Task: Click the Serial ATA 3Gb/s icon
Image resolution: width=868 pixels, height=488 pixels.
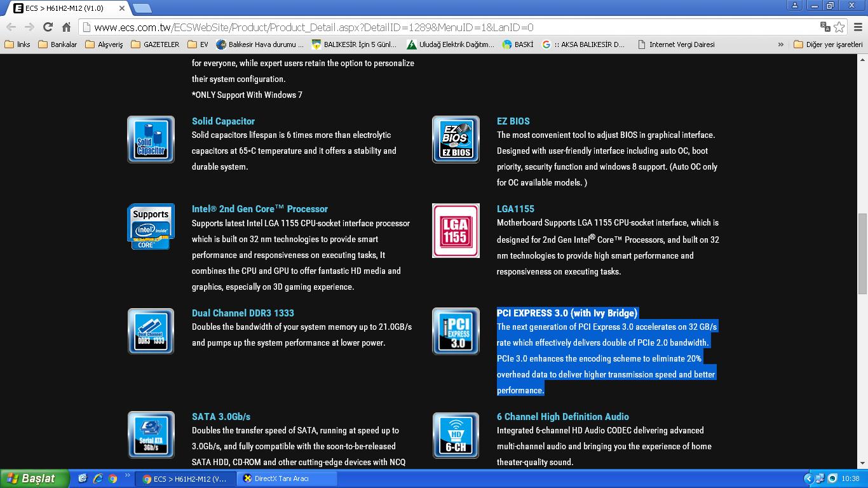Action: 151,435
